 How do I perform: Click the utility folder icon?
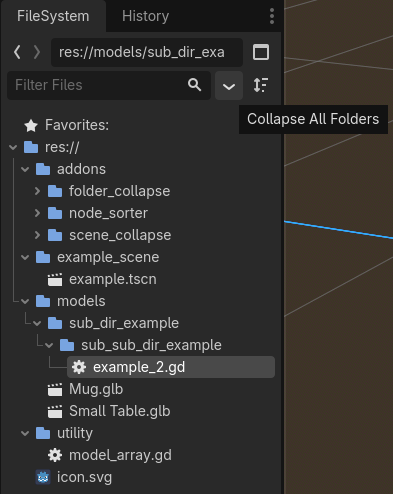(43, 433)
